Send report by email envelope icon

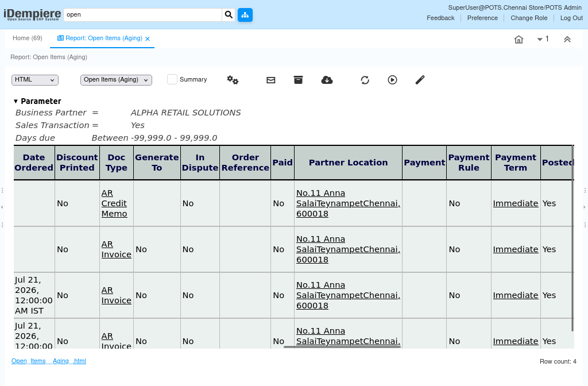(x=271, y=80)
